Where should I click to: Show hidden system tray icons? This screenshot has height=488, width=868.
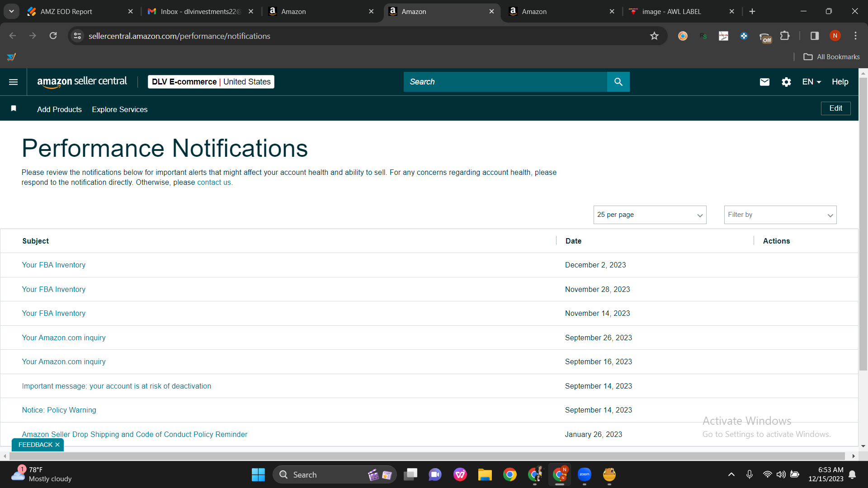pyautogui.click(x=731, y=474)
